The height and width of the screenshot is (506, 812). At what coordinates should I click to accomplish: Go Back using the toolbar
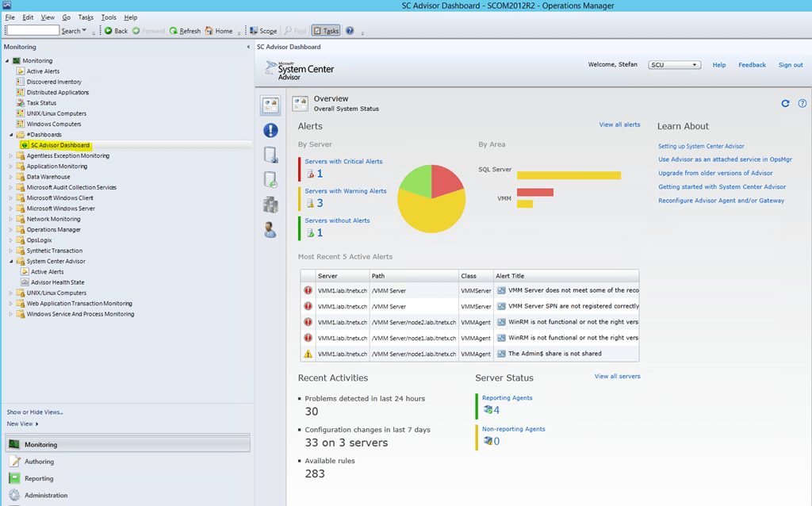pos(116,31)
